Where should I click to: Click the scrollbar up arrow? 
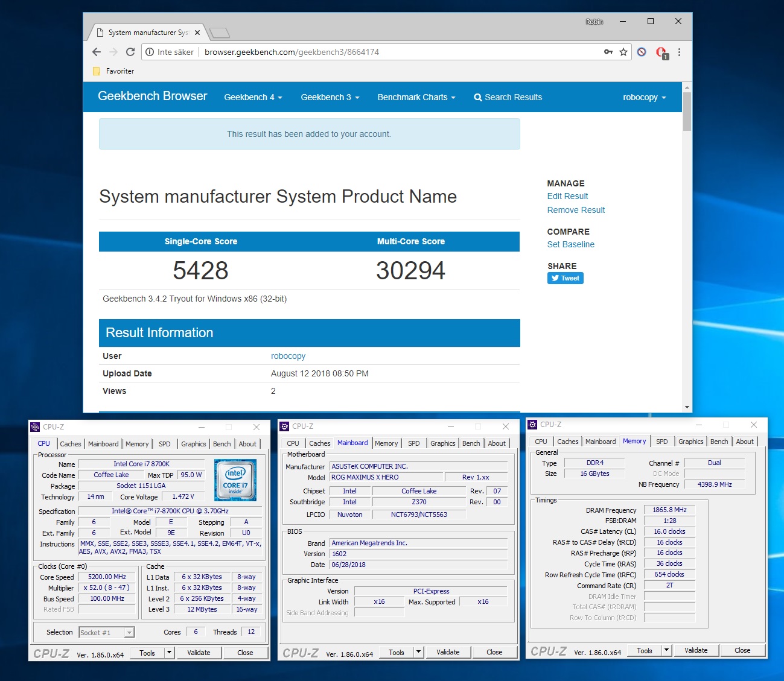click(x=687, y=87)
